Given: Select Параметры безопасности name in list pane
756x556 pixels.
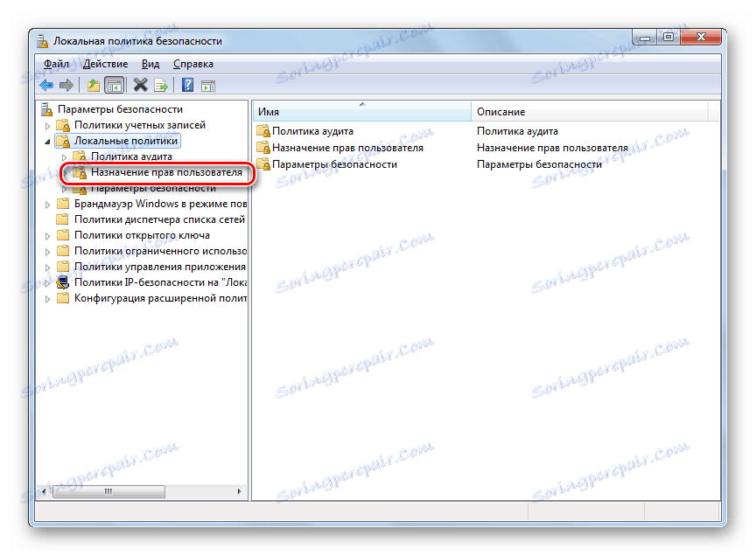Looking at the screenshot, I should [x=334, y=164].
